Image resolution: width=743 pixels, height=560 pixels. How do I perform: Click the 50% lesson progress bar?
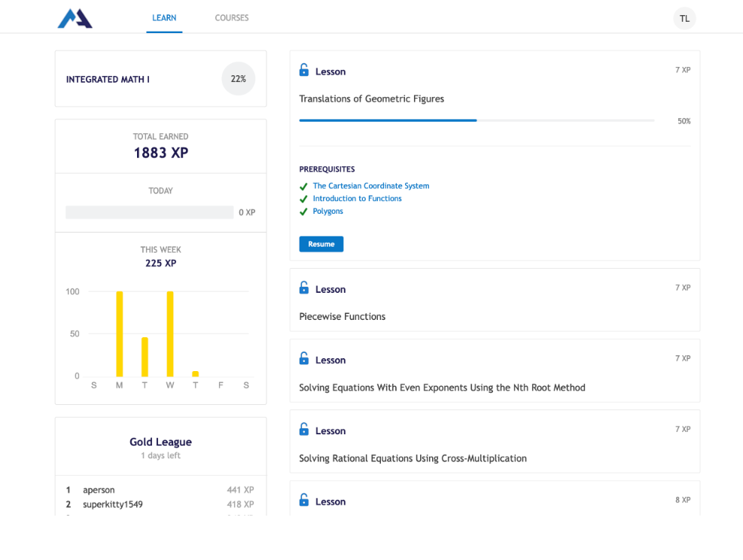(x=476, y=120)
